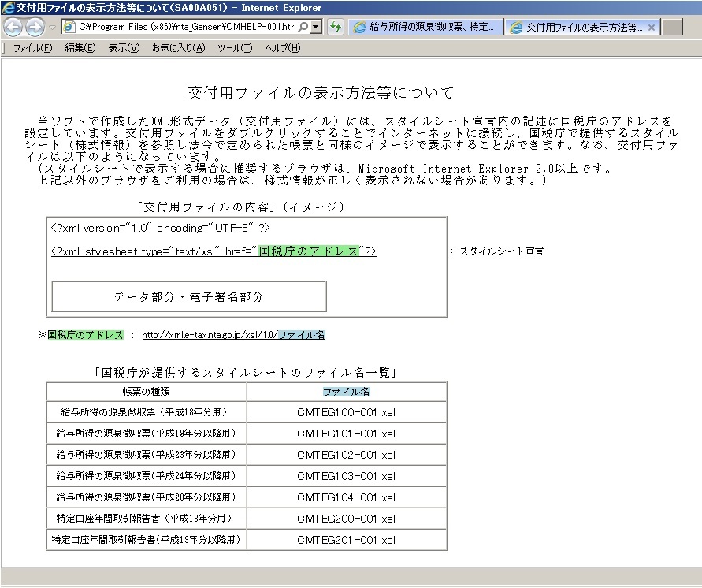Image resolution: width=702 pixels, height=588 pixels.
Task: Click the CMTEG104-001.xsl cell
Action: coord(346,497)
